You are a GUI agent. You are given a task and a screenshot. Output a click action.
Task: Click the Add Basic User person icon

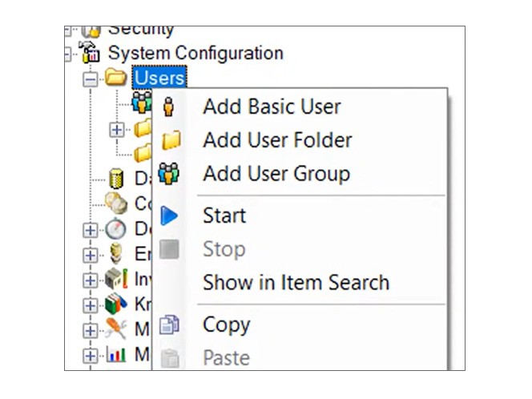pos(168,107)
